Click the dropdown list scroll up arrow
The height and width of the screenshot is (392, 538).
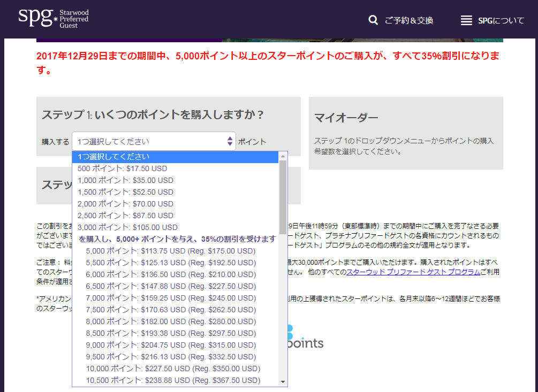click(x=283, y=156)
